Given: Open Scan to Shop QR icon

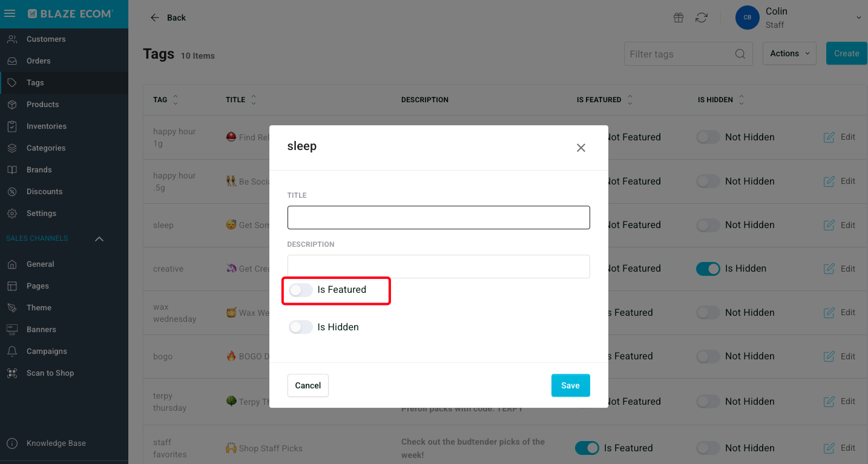Looking at the screenshot, I should click(x=12, y=373).
